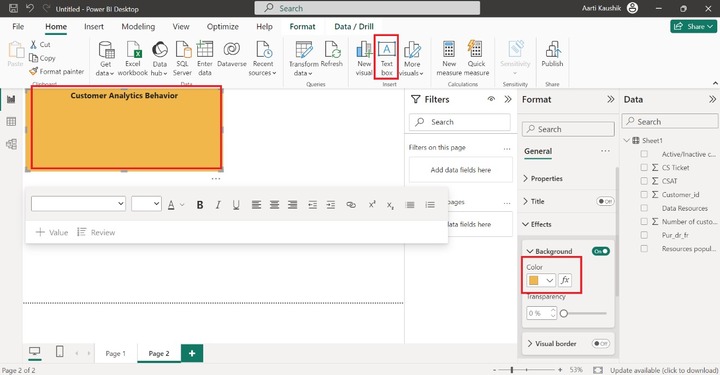Open the Dataverse connector
720x375 pixels.
tap(232, 54)
